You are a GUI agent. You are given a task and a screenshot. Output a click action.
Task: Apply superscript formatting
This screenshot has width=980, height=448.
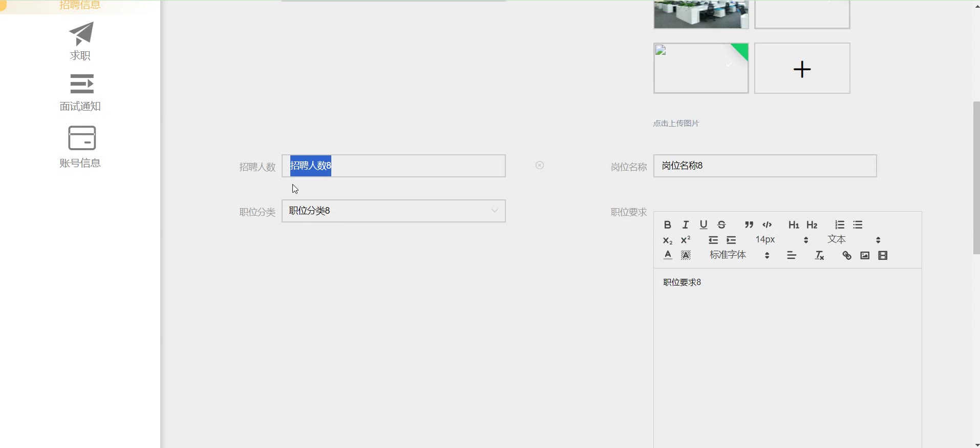coord(686,240)
